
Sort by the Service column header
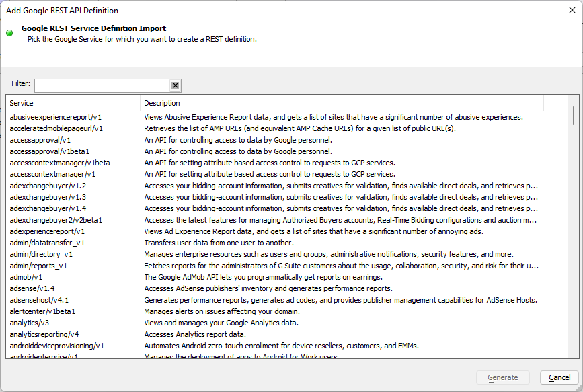73,103
